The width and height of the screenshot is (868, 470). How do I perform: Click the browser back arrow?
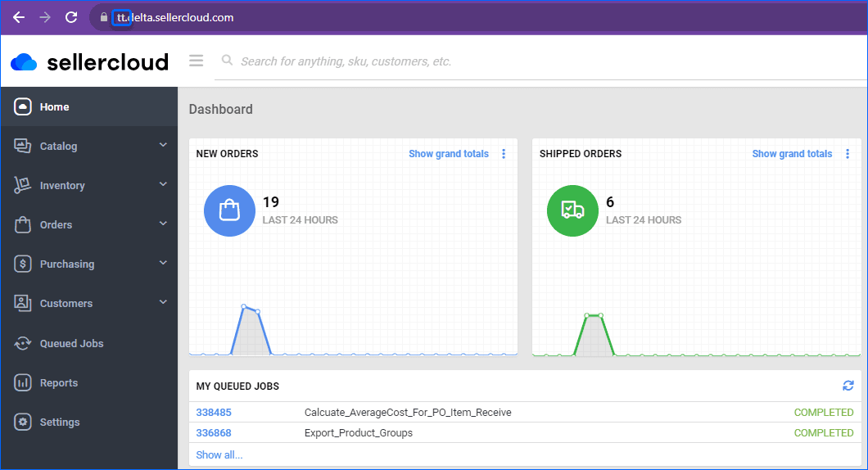click(19, 17)
